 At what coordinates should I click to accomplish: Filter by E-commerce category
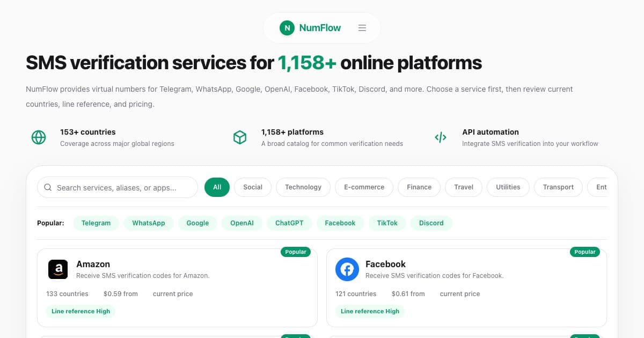coord(364,187)
